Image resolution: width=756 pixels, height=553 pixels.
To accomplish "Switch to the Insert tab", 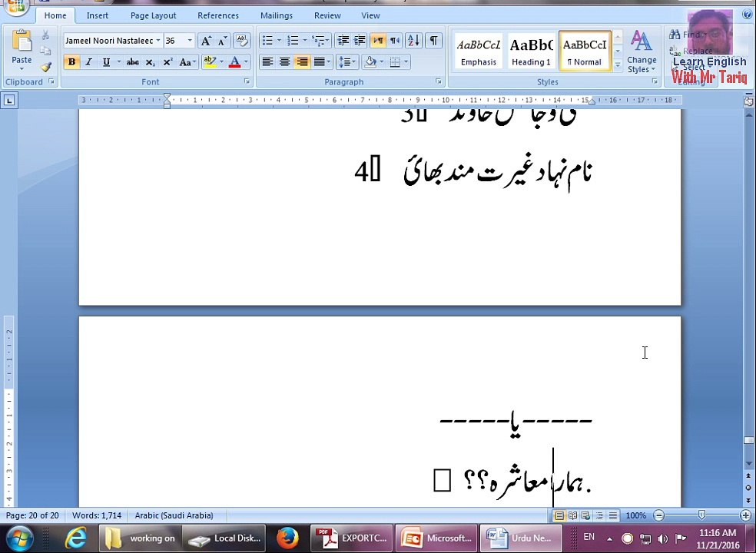I will (x=98, y=15).
